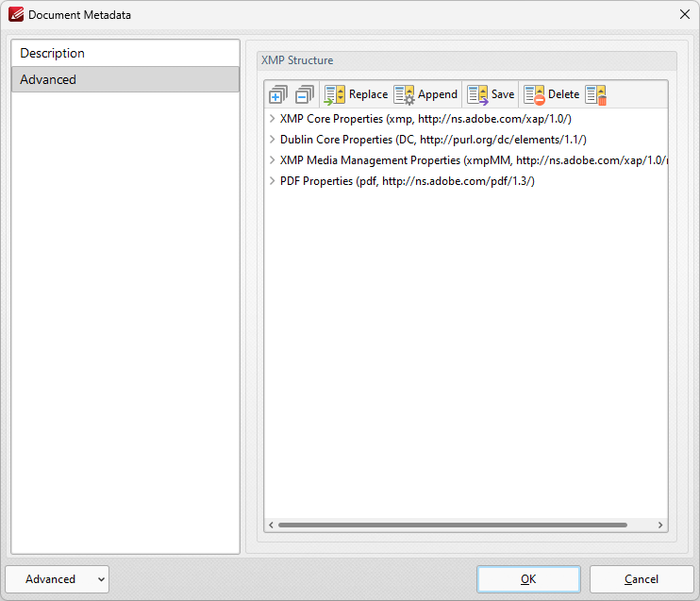700x601 pixels.
Task: Select the Dublin Core Properties row
Action: (x=466, y=140)
